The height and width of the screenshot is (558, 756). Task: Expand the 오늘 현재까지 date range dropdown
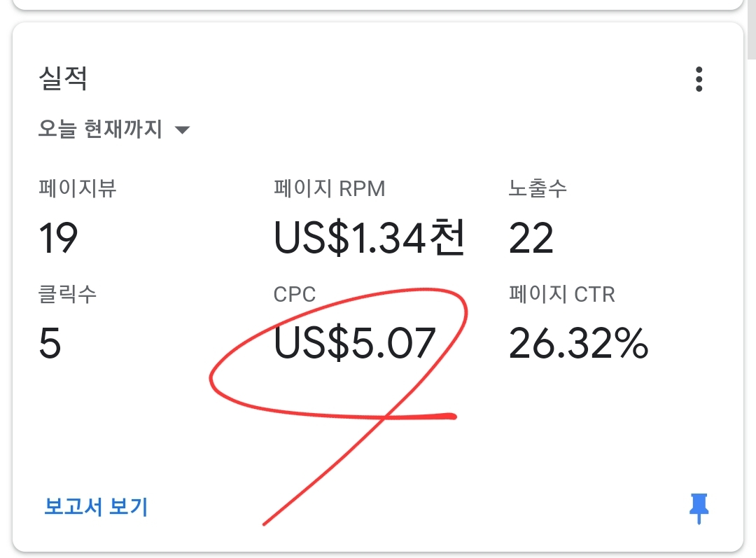114,130
